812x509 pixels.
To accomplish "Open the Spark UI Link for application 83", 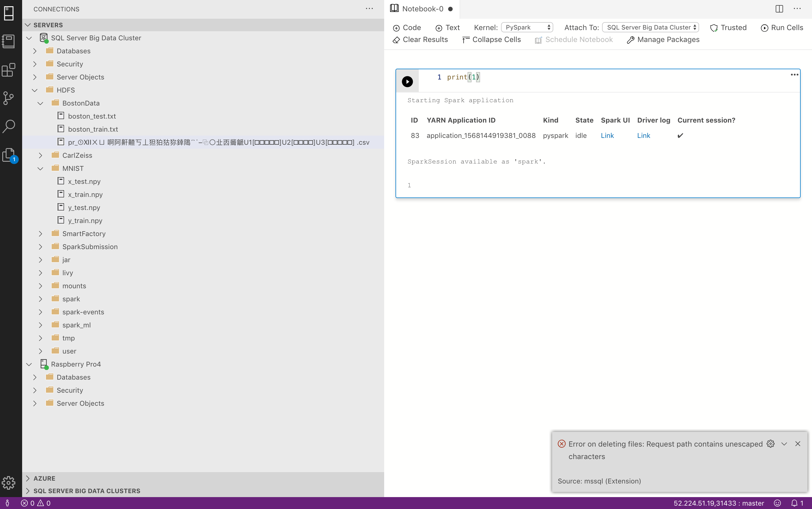I will point(608,136).
